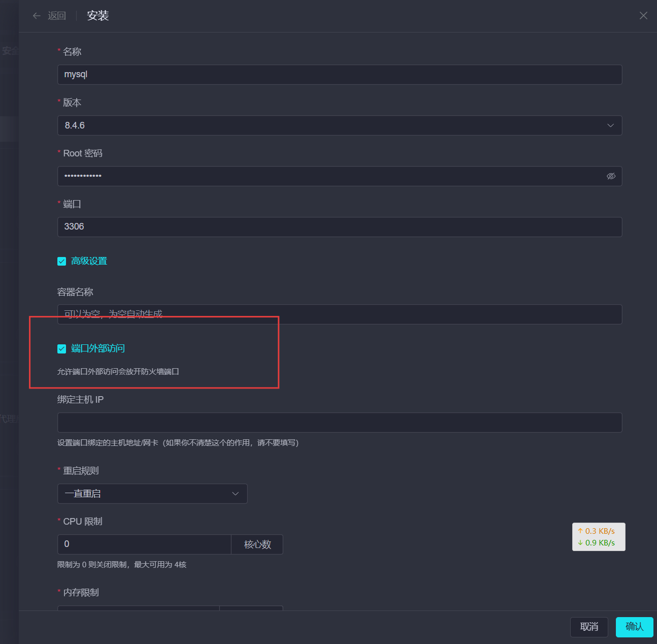Close the install panel with X
This screenshot has height=644, width=657.
coord(643,16)
